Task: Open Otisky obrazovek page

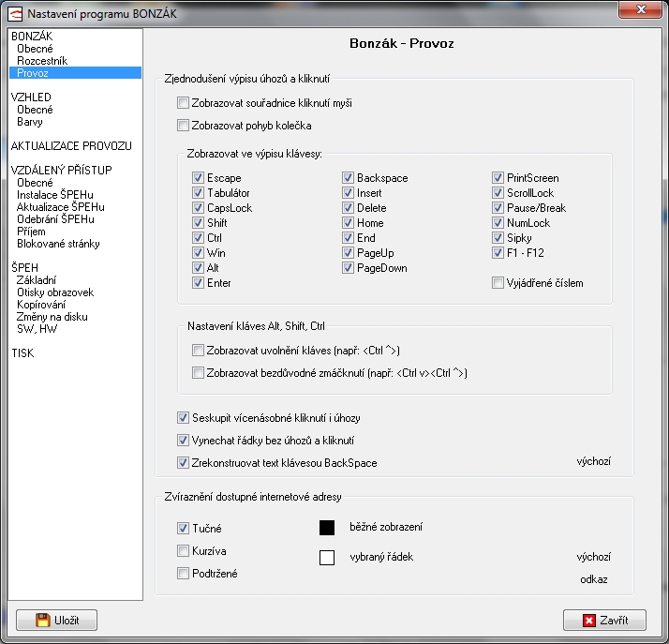Action: click(55, 292)
